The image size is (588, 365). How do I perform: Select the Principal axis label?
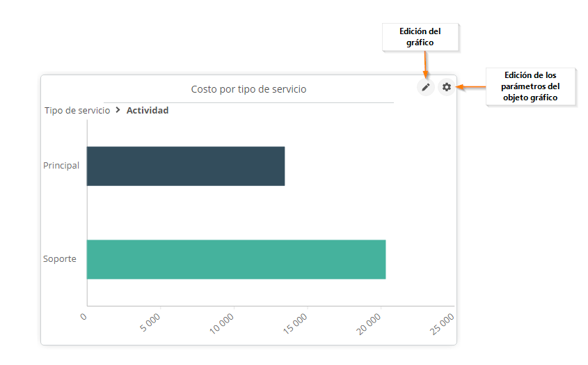pos(61,166)
